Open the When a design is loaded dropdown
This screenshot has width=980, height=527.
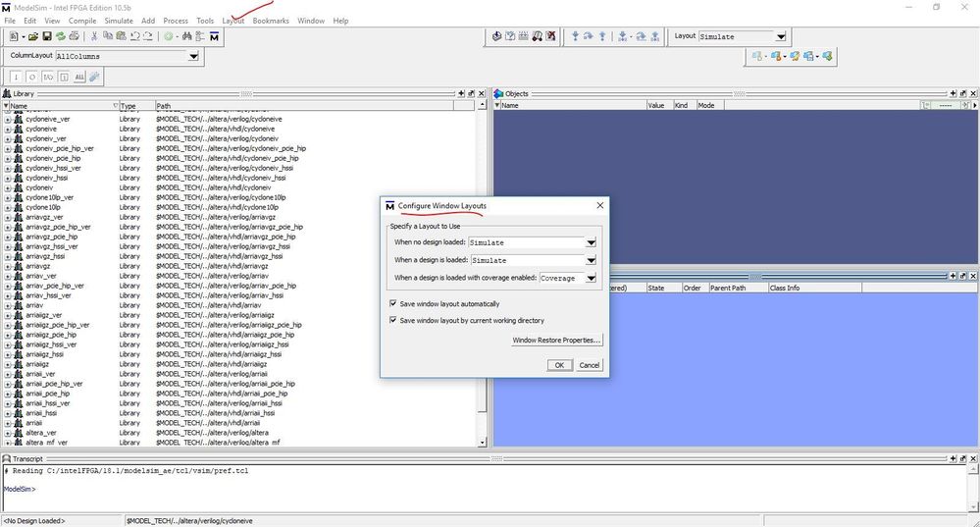click(x=591, y=260)
